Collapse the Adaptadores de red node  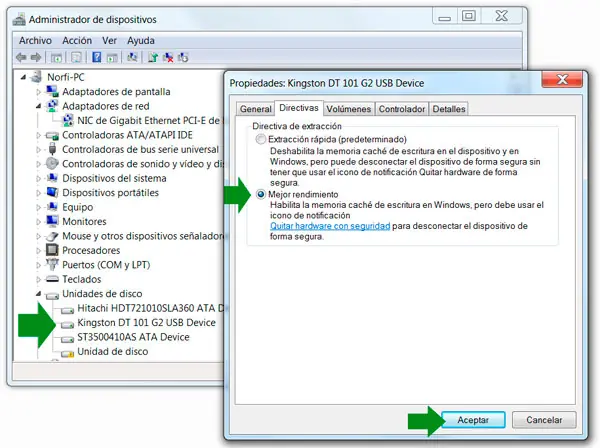click(38, 106)
